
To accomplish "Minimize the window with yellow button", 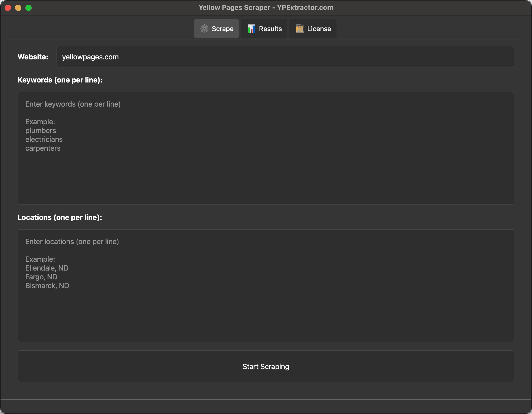I will point(18,8).
